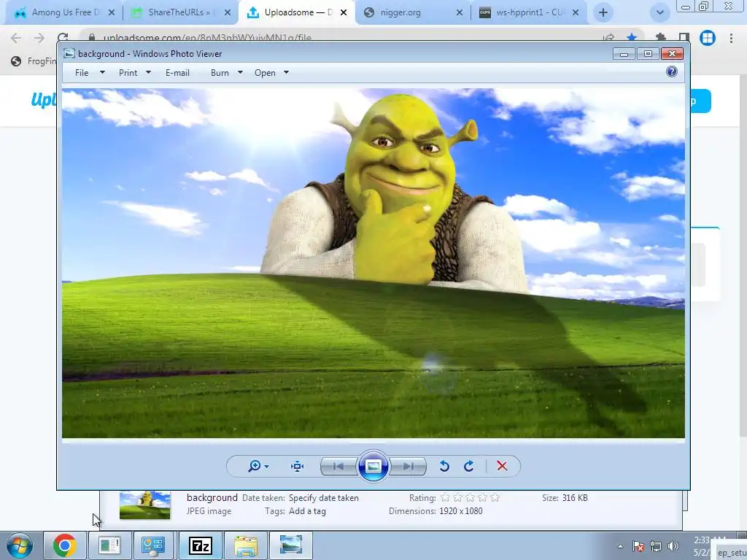Screen dimensions: 747x560
Task: Open 7-Zip from the taskbar
Action: pos(200,545)
